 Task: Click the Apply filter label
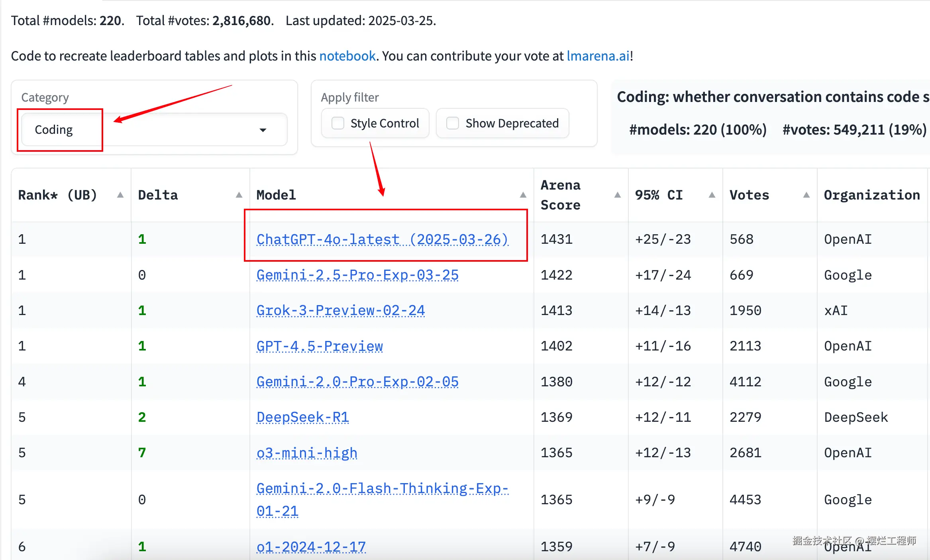point(350,97)
